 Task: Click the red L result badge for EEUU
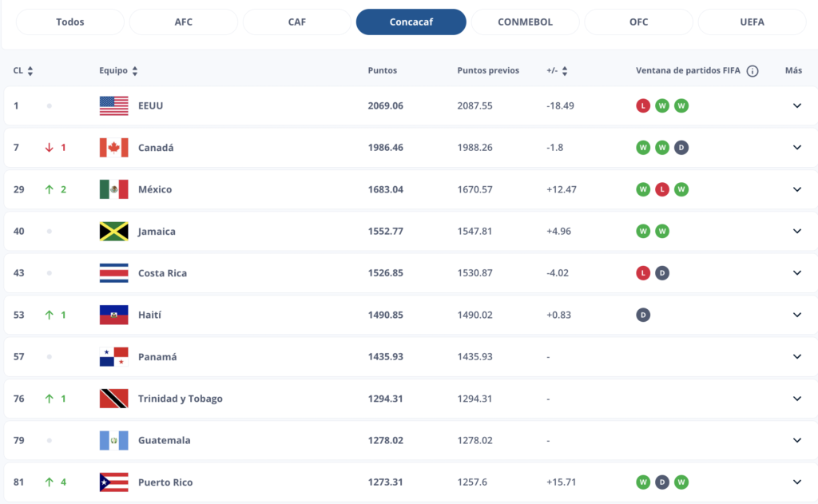click(x=643, y=106)
